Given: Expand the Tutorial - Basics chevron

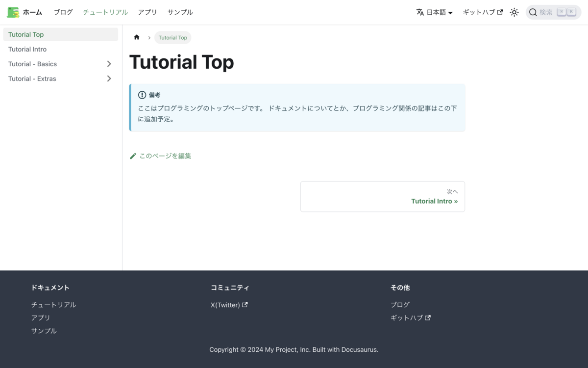Looking at the screenshot, I should click(x=109, y=64).
